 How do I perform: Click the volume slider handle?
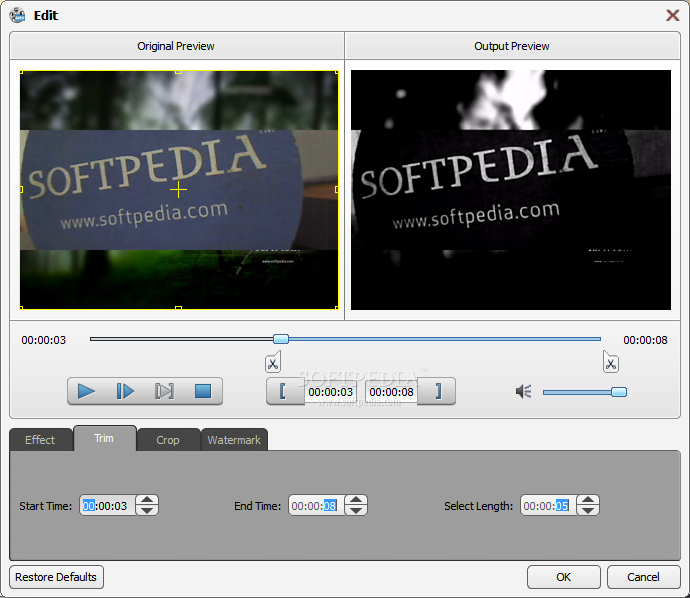click(619, 392)
